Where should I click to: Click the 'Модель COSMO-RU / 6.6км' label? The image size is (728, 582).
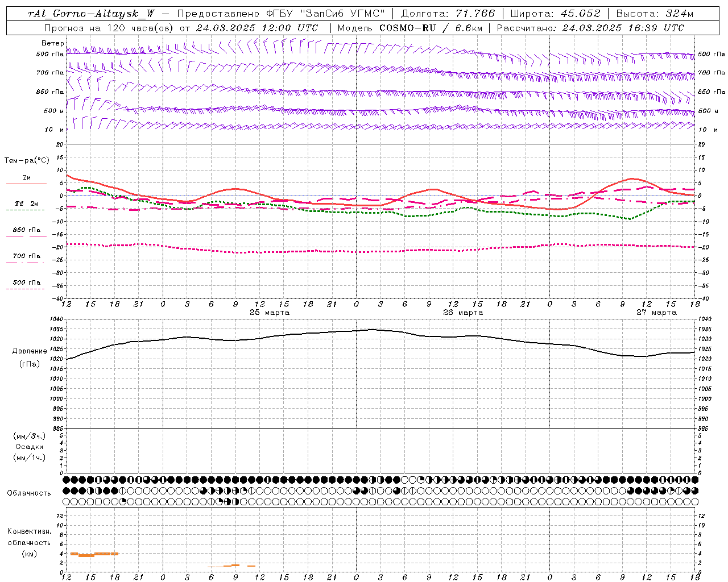409,28
